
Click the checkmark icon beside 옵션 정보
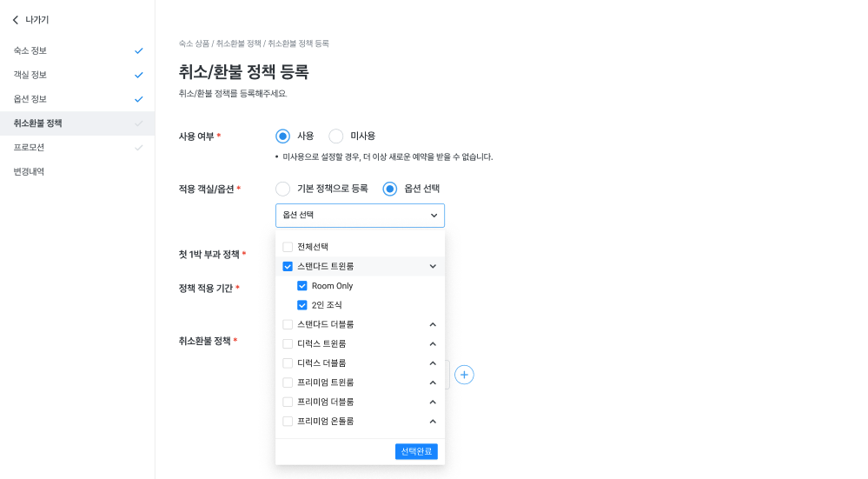coord(138,99)
